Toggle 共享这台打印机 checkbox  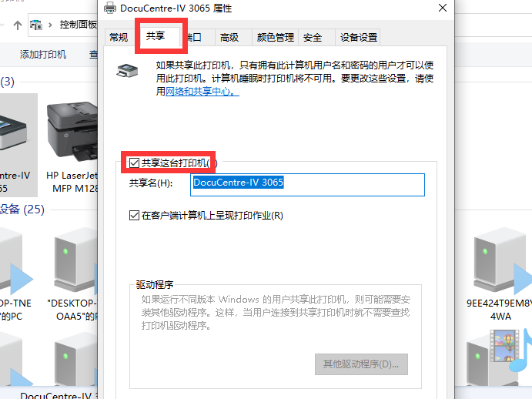[135, 163]
